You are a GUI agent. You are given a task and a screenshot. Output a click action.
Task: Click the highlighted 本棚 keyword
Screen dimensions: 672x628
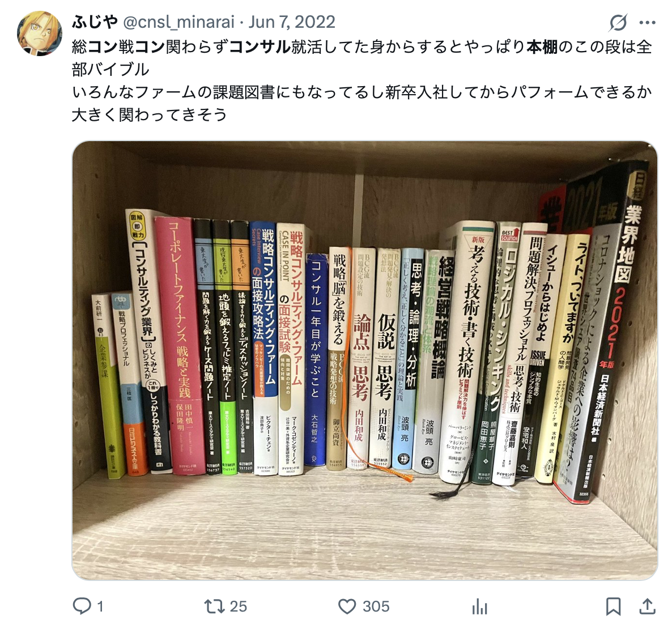point(542,46)
